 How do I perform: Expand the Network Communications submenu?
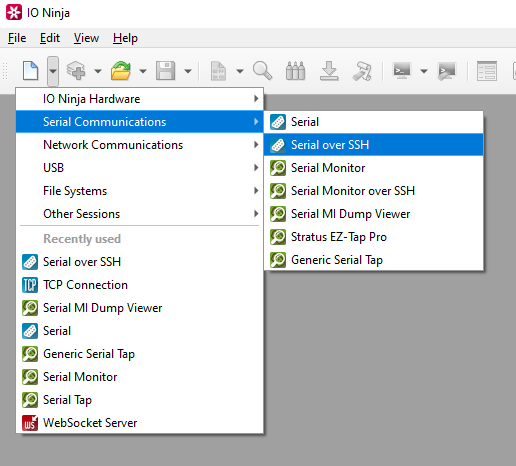tap(140, 145)
